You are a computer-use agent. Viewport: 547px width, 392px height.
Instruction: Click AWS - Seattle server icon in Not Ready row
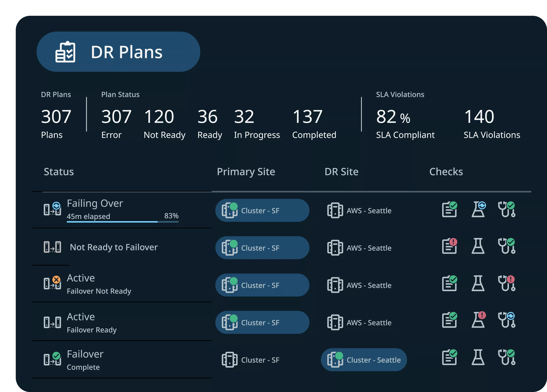(x=335, y=248)
